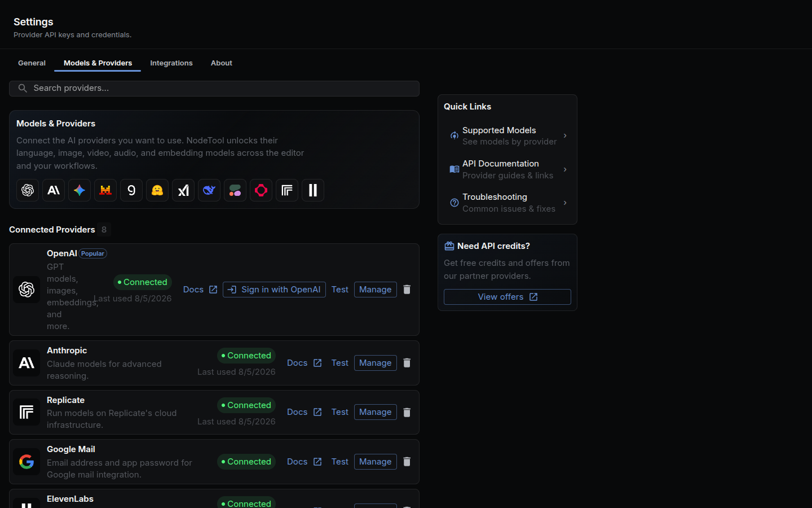The width and height of the screenshot is (812, 508).
Task: Click Manage for Replicate
Action: click(x=376, y=412)
